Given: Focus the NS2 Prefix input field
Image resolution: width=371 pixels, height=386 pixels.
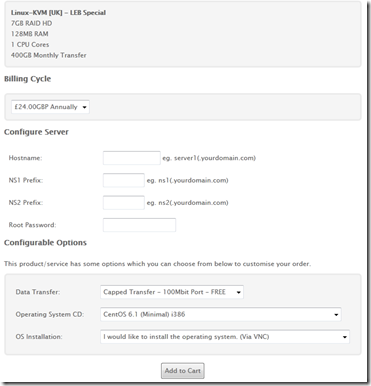Looking at the screenshot, I should [x=124, y=203].
